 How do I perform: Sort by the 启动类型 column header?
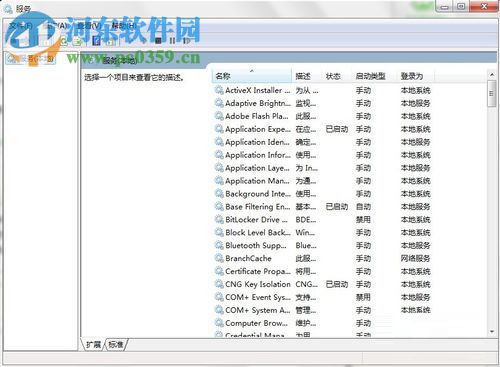pos(374,76)
